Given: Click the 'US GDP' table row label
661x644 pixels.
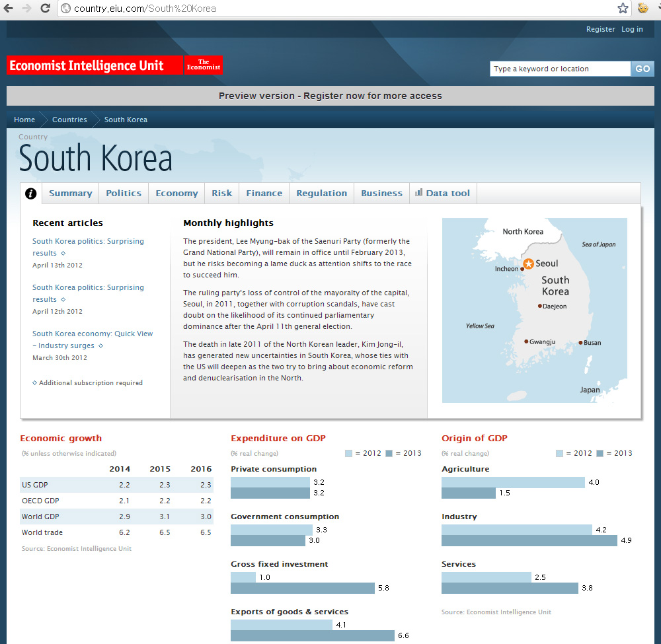Looking at the screenshot, I should (x=35, y=485).
